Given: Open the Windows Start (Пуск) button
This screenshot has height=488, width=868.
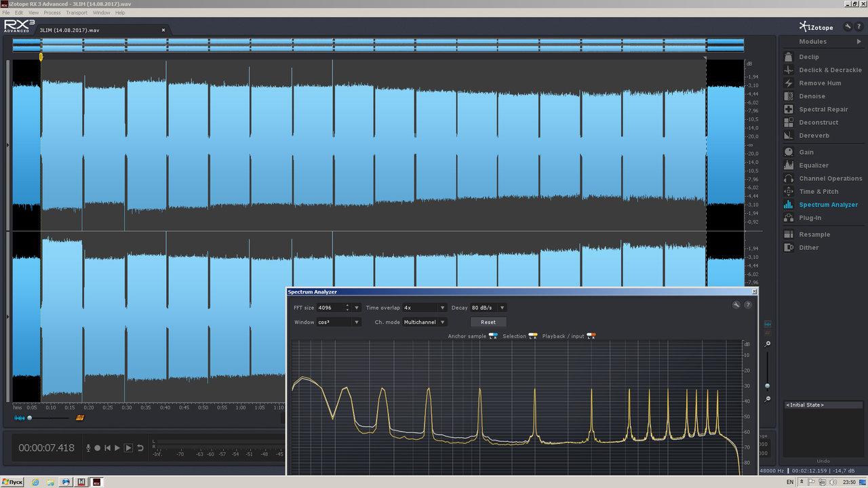Looking at the screenshot, I should 13,482.
